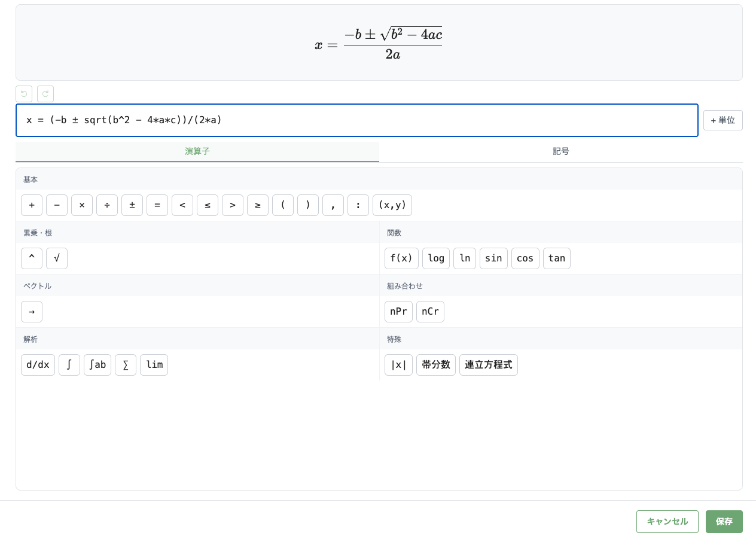Switch to the 演算子 tab
This screenshot has height=536, width=756.
click(197, 151)
